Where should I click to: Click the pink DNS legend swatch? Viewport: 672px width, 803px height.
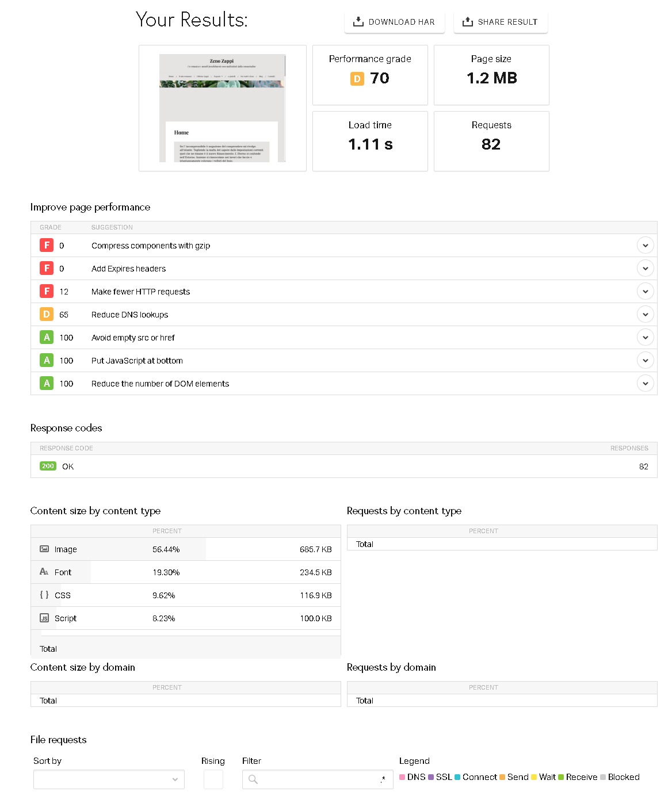(402, 777)
